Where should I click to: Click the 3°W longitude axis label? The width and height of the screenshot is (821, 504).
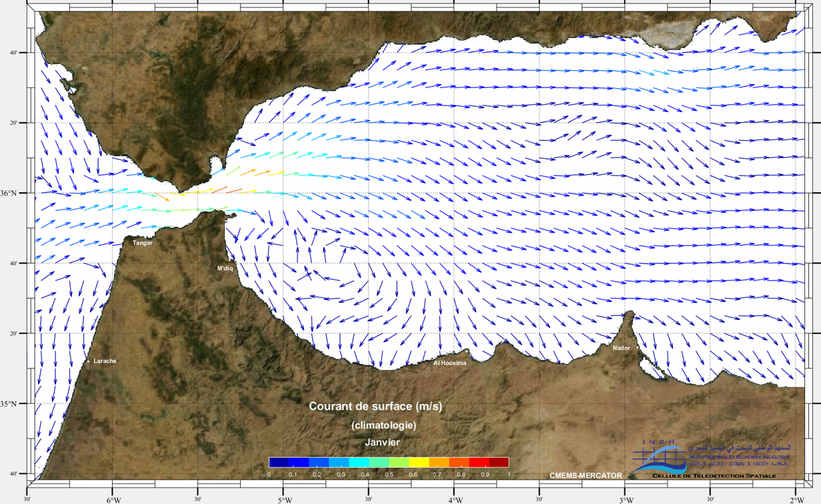626,500
